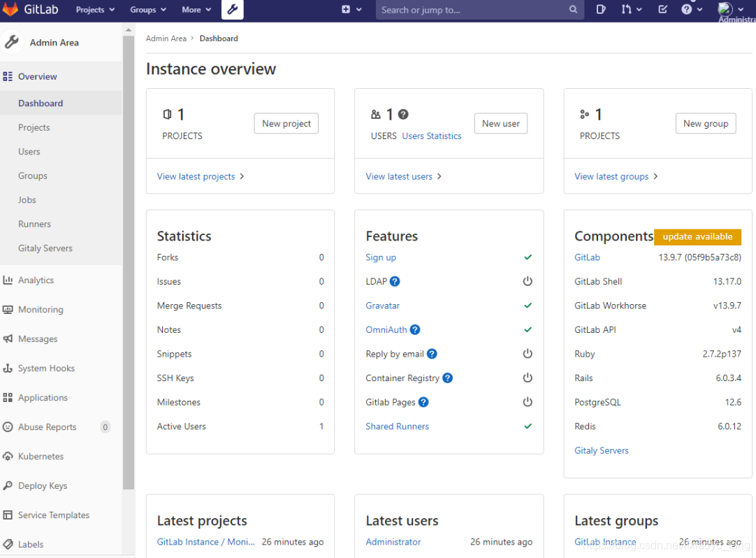The height and width of the screenshot is (558, 756).
Task: Open the user profile dropdown arrow
Action: (741, 9)
